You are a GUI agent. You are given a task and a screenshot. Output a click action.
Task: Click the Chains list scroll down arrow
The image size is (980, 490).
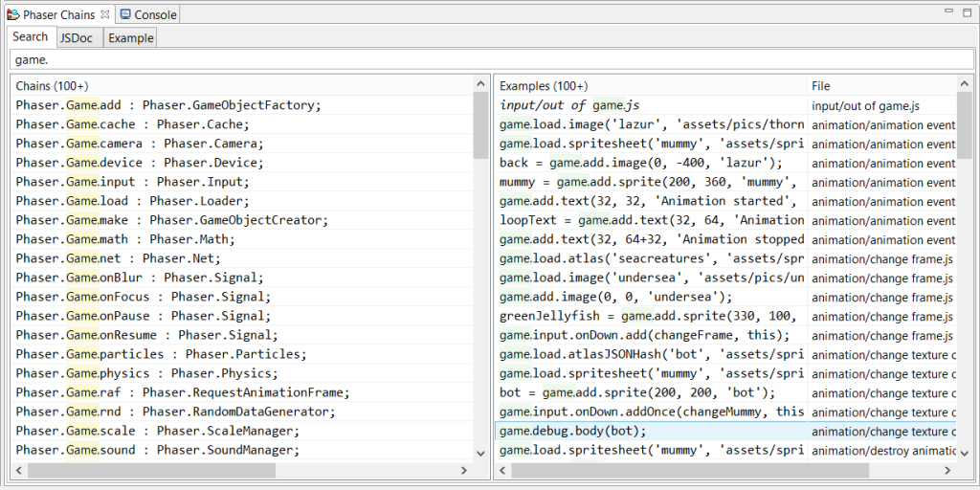480,453
